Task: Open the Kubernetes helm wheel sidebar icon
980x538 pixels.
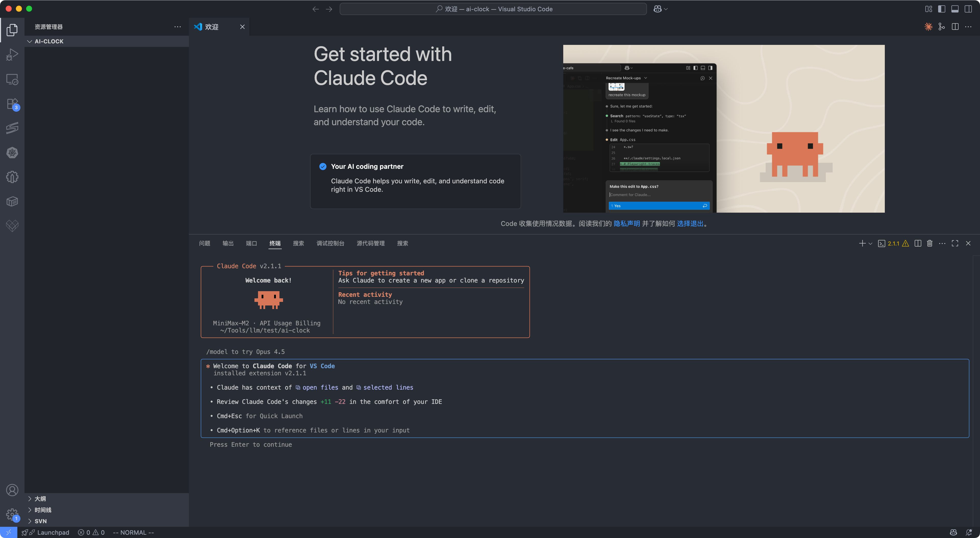Action: [x=12, y=153]
